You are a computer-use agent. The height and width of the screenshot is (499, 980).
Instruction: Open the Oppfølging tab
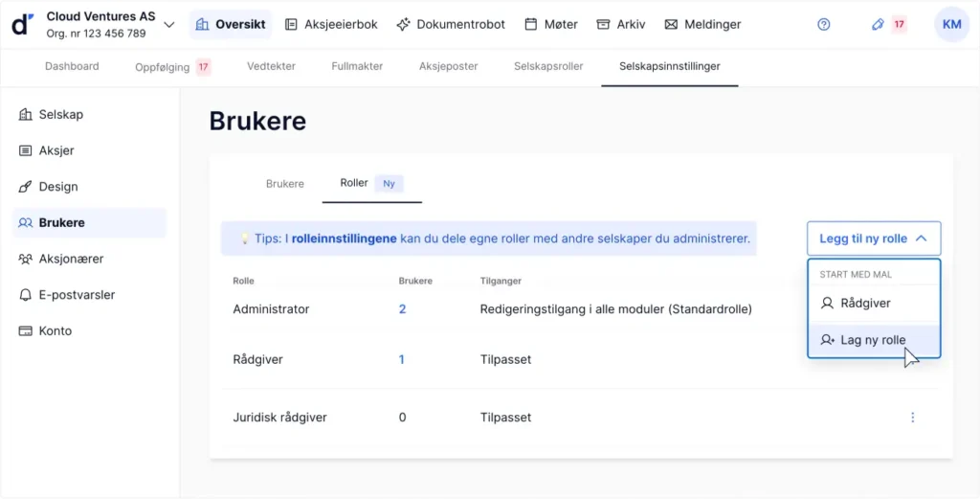162,67
